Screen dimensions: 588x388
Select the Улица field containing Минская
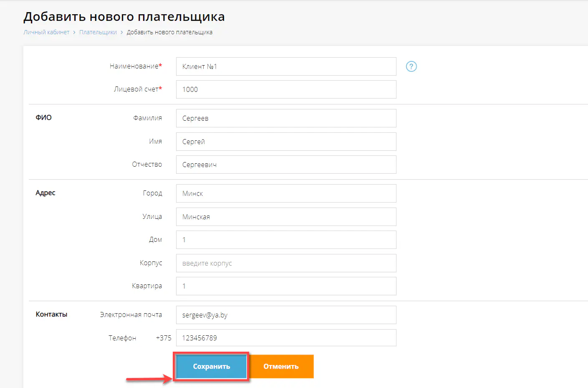click(x=286, y=217)
